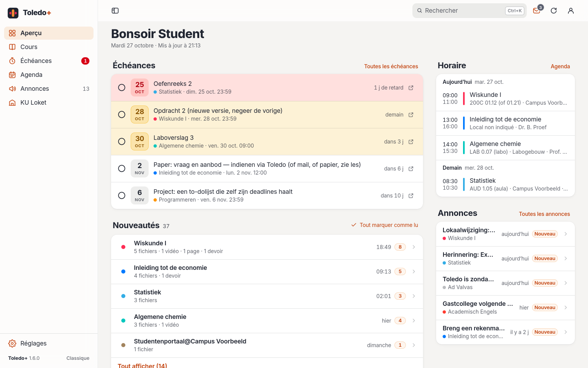Switch to Classique view
Screen dimensions: 588x368
[x=78, y=358]
